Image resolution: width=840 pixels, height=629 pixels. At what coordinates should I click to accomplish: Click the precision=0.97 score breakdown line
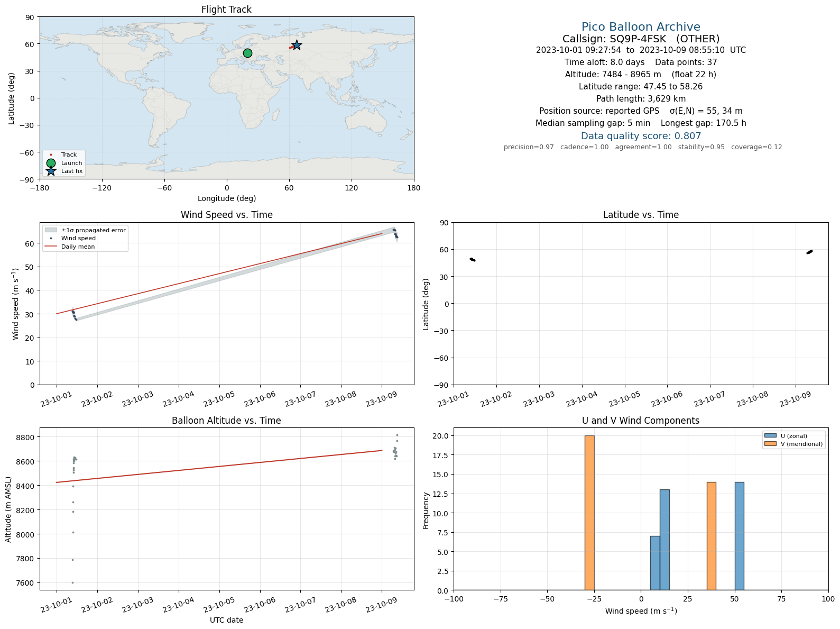(643, 147)
